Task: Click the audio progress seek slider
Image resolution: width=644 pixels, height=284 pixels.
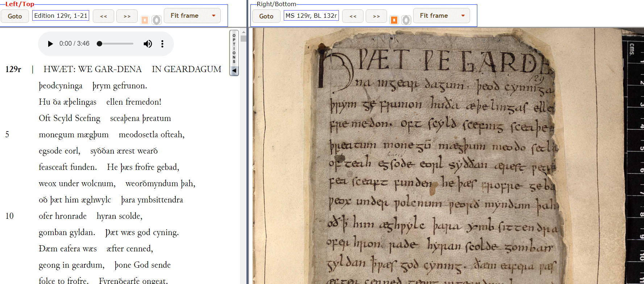Action: click(x=116, y=44)
